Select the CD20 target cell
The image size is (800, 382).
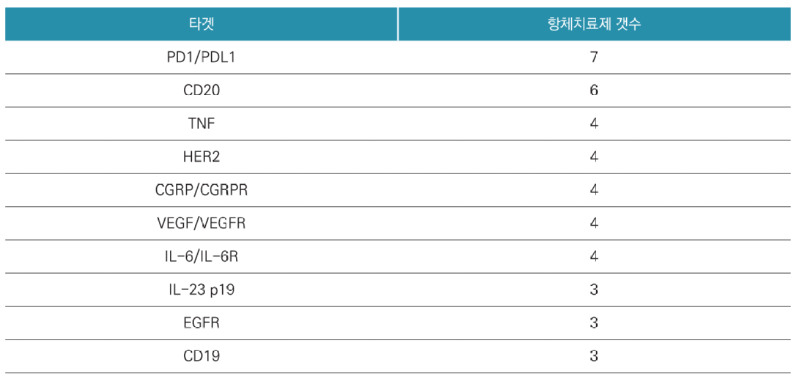(x=201, y=90)
